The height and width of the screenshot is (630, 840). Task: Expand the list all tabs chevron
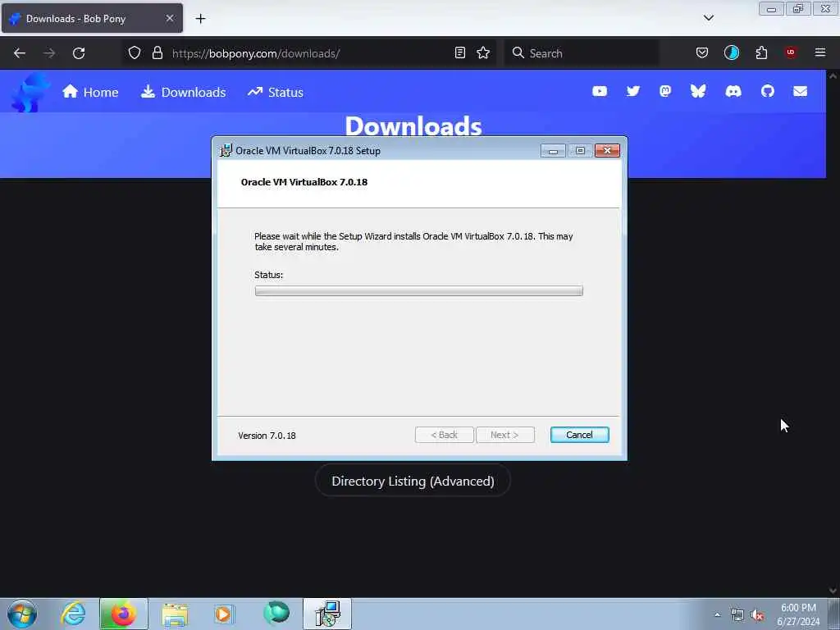(x=708, y=18)
